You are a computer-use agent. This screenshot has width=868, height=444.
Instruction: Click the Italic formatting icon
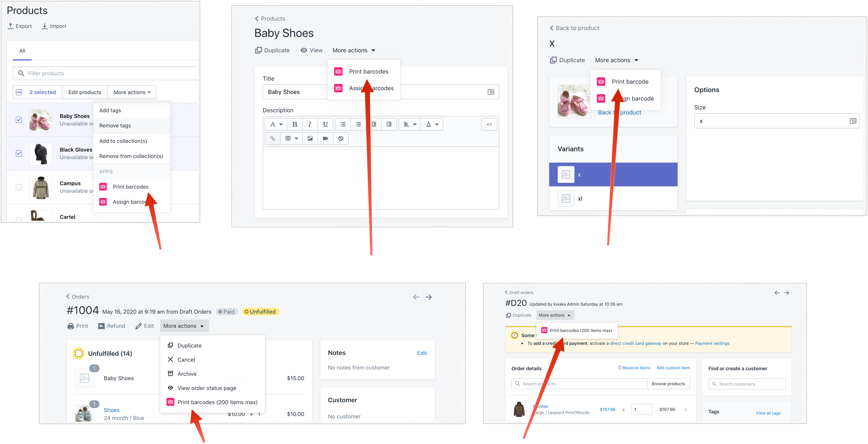point(310,124)
